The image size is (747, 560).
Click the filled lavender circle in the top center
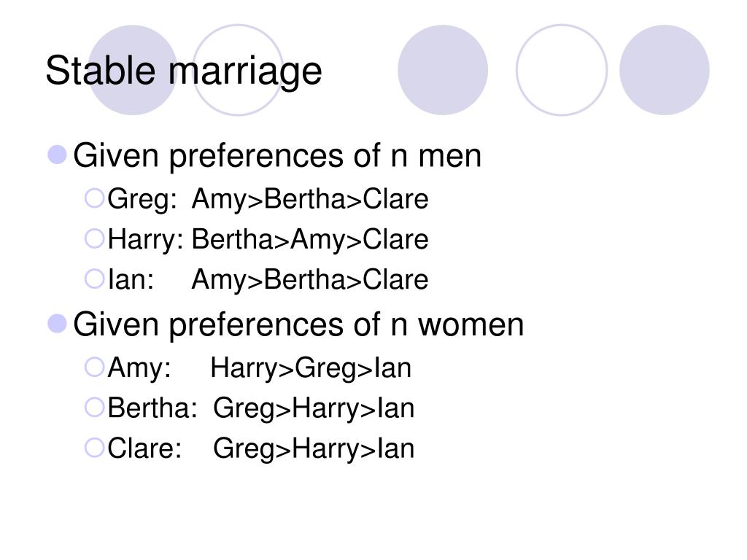443,70
